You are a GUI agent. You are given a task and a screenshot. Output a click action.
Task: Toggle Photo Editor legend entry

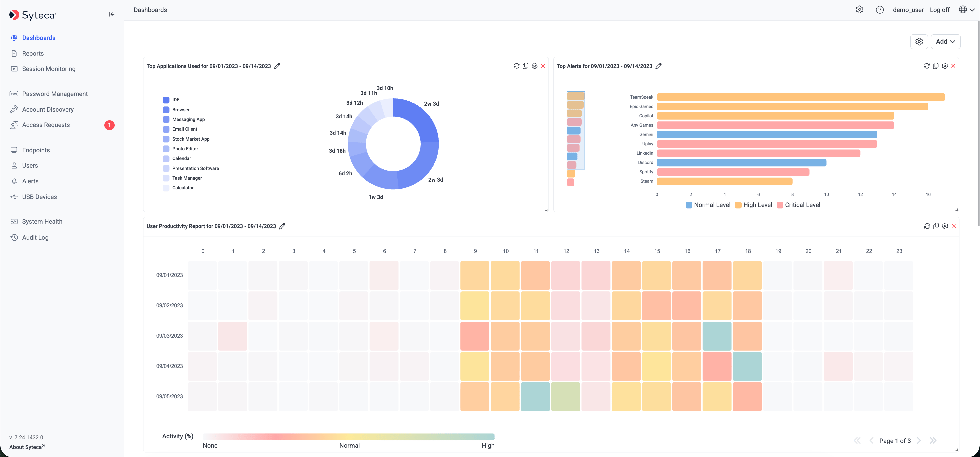[180, 148]
